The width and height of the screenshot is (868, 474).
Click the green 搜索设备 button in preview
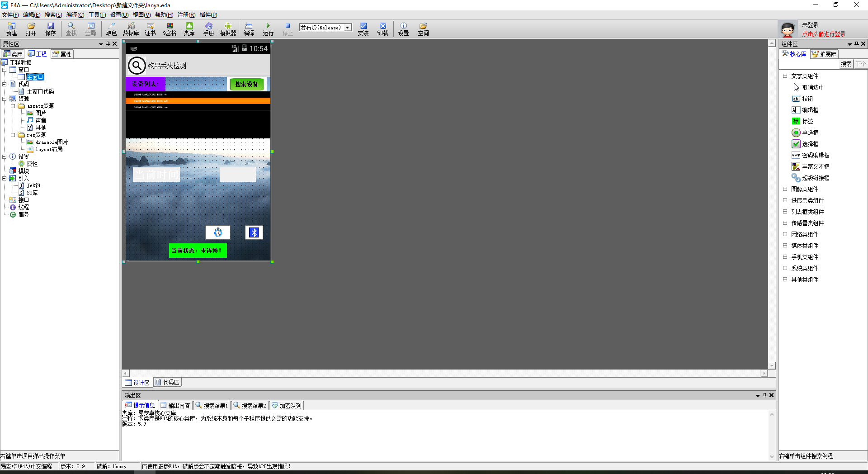(247, 84)
